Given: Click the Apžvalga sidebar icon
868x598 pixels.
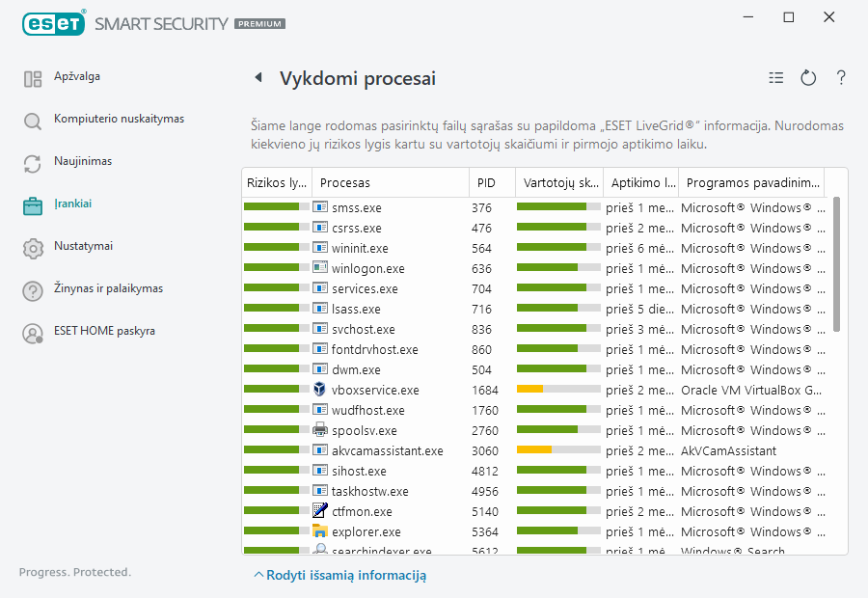Looking at the screenshot, I should 33,78.
